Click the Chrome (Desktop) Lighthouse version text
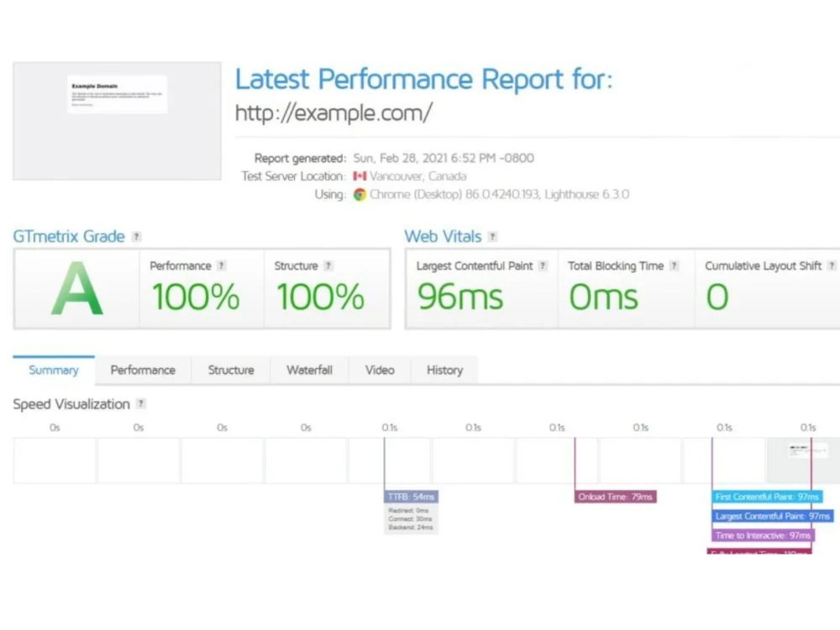The image size is (840, 630). (x=499, y=195)
